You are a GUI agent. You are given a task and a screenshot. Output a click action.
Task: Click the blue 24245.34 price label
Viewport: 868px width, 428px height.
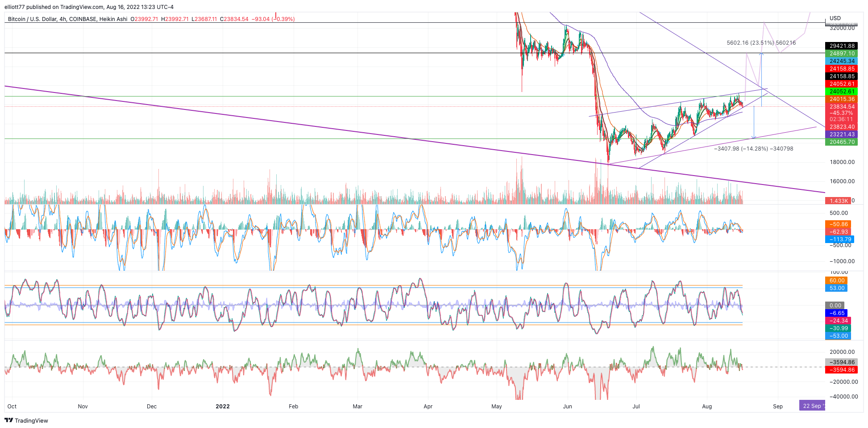tap(841, 61)
